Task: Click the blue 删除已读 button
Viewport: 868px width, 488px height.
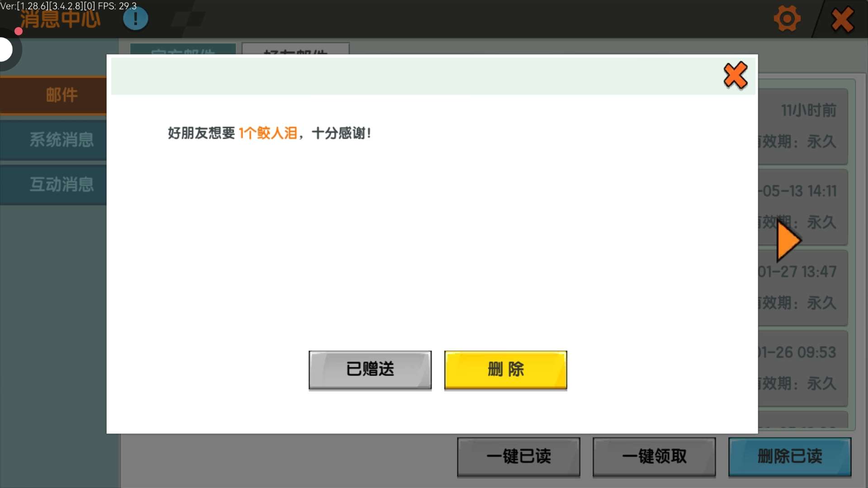Action: (790, 456)
